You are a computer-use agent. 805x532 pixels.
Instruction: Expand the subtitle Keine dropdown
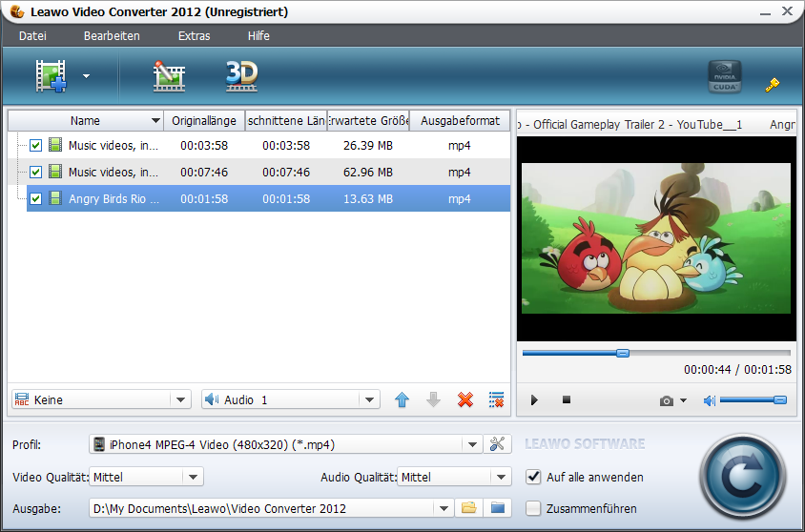pos(180,399)
